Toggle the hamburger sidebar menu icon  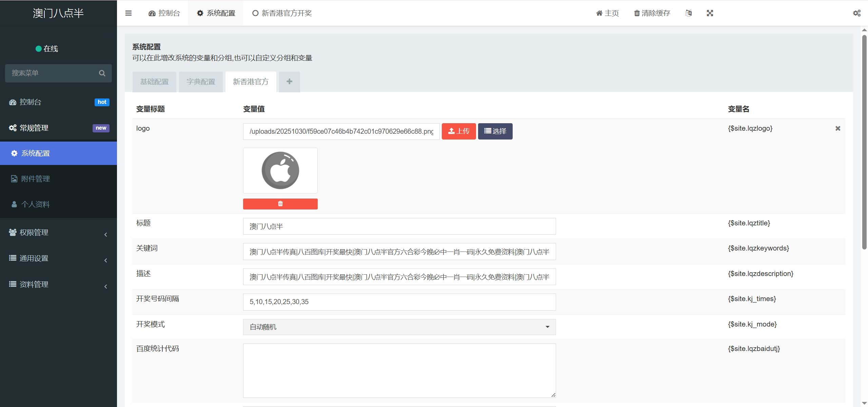(128, 13)
